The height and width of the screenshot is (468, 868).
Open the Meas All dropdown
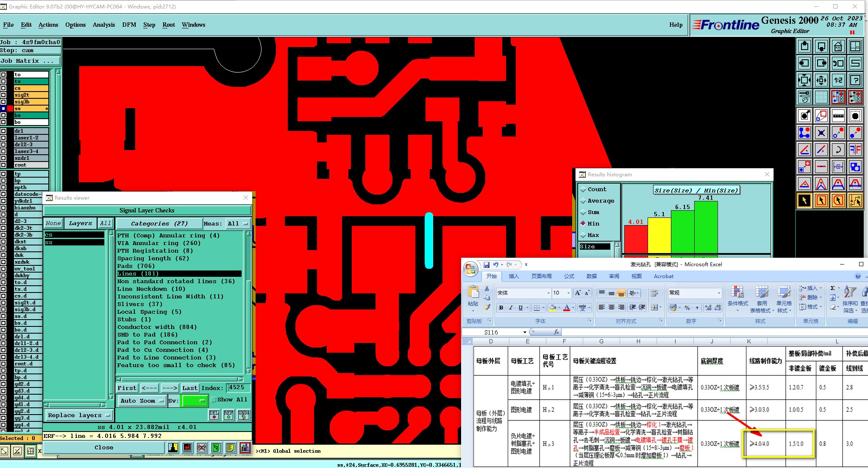click(x=237, y=223)
